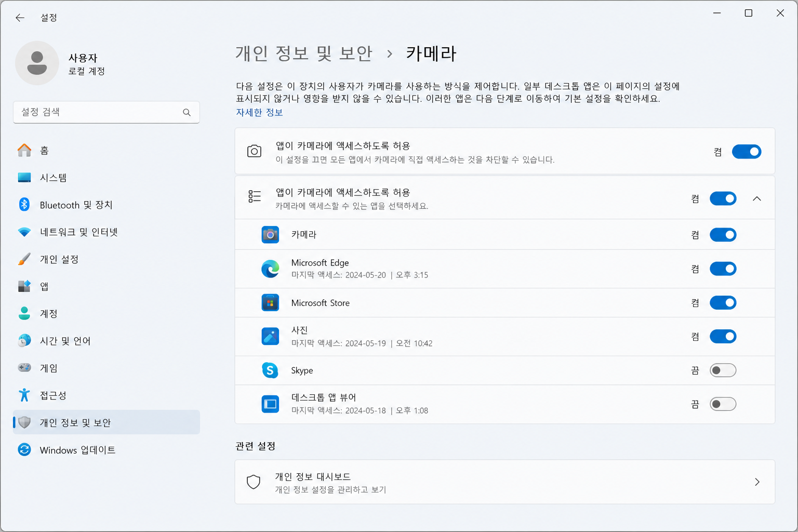Viewport: 798px width, 532px height.
Task: Click the 앱 icon in sidebar
Action: 24,286
